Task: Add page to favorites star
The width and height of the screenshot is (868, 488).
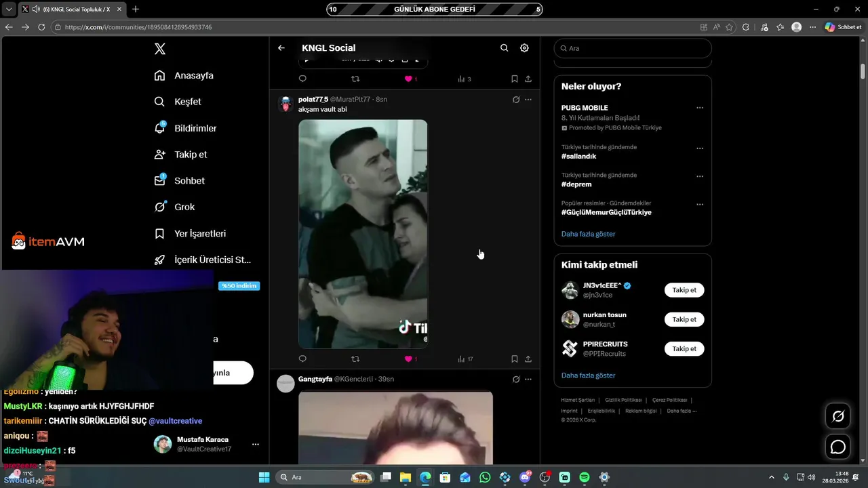Action: [x=730, y=27]
